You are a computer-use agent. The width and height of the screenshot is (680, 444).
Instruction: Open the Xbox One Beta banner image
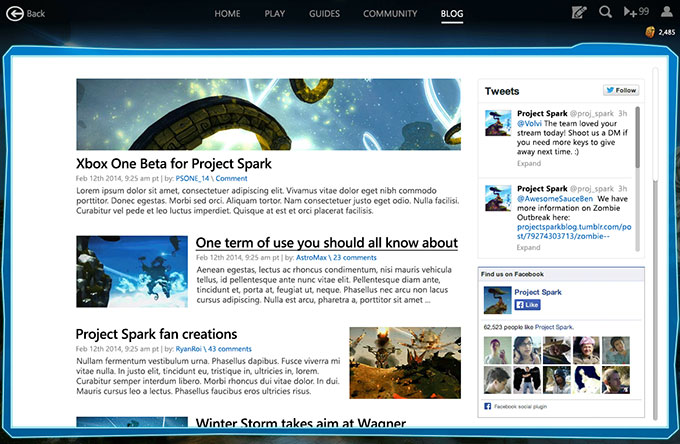[268, 114]
